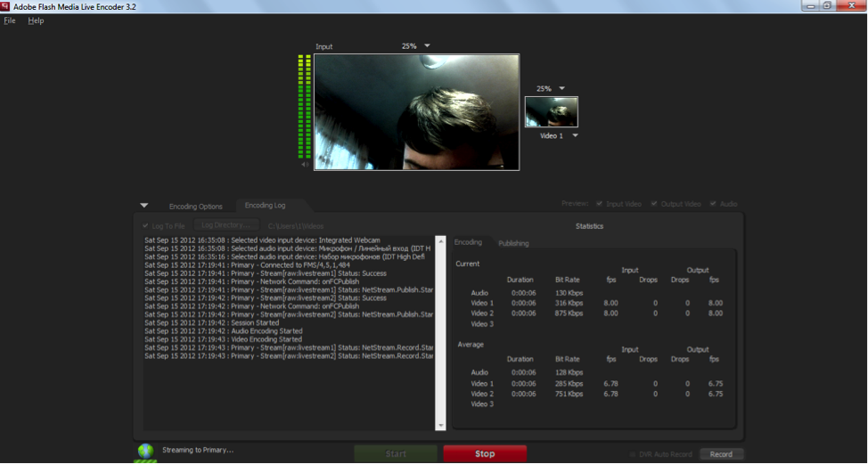Click the current audio bit rate '130 Kbps'
868x464 pixels.
(569, 293)
